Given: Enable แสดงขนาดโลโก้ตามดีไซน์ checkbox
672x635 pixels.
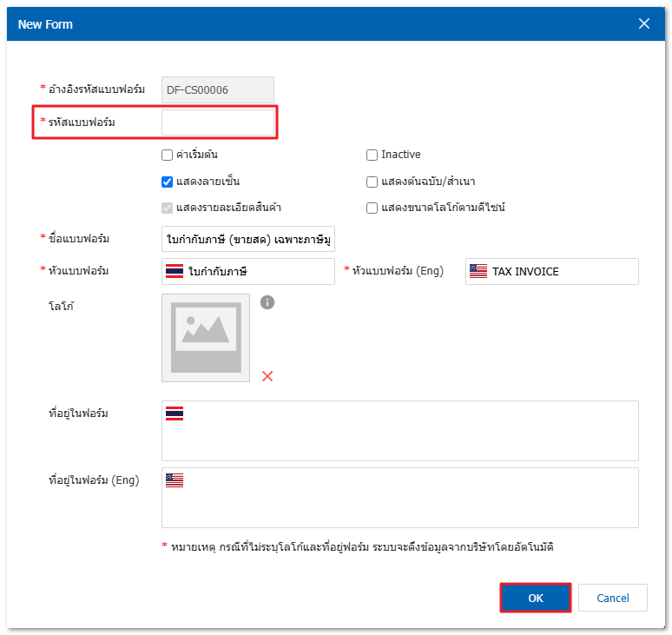Looking at the screenshot, I should point(372,208).
